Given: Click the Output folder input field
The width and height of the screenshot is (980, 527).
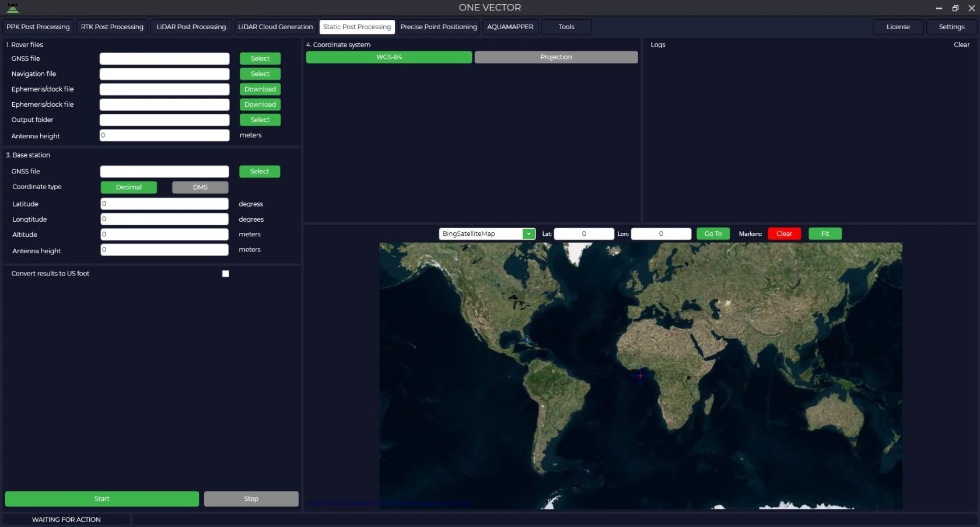Looking at the screenshot, I should pyautogui.click(x=164, y=120).
